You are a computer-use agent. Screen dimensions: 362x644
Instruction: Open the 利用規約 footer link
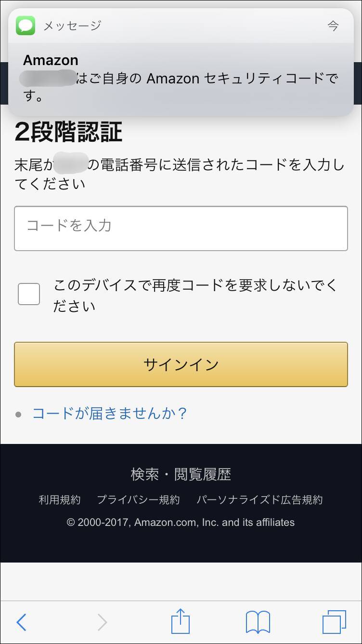pyautogui.click(x=59, y=500)
